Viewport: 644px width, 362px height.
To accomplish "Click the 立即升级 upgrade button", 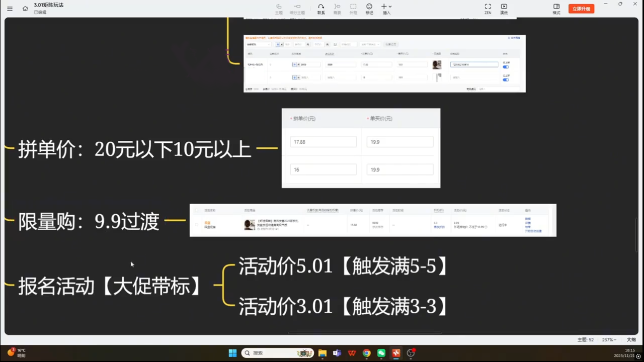I will pos(581,9).
